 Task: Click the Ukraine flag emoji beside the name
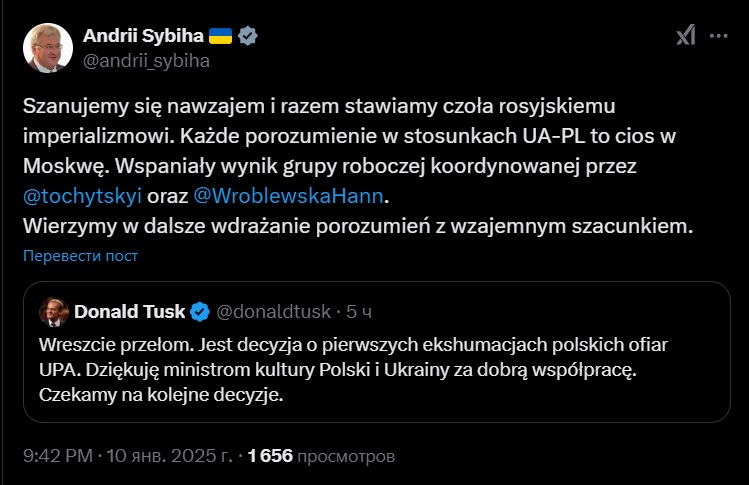pyautogui.click(x=221, y=36)
